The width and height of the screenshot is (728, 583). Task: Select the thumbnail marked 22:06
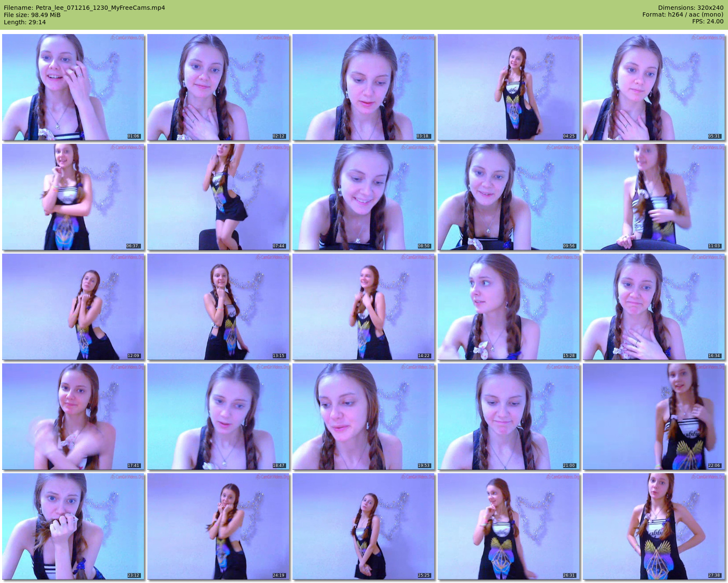pos(654,417)
